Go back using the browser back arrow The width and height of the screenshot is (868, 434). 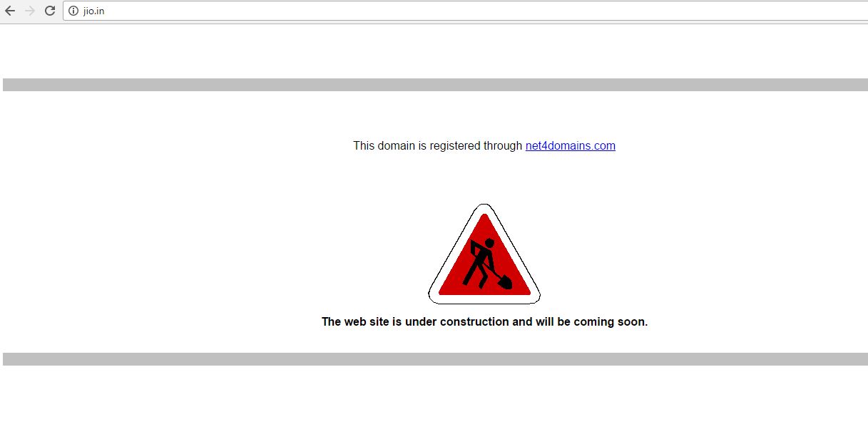click(x=10, y=11)
